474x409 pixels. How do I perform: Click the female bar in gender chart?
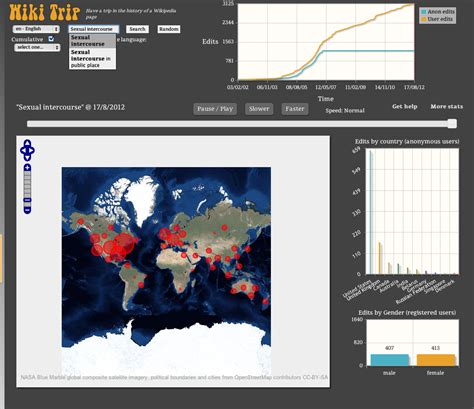click(x=436, y=360)
